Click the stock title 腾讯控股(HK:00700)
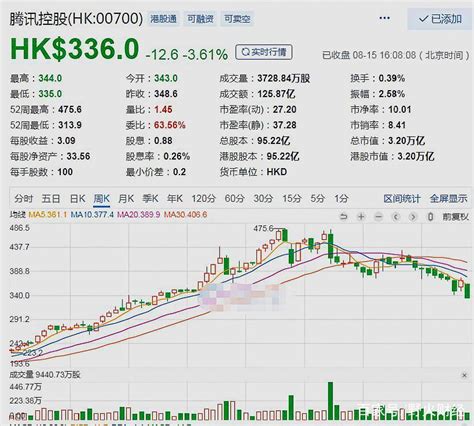474x426 pixels. pos(76,19)
